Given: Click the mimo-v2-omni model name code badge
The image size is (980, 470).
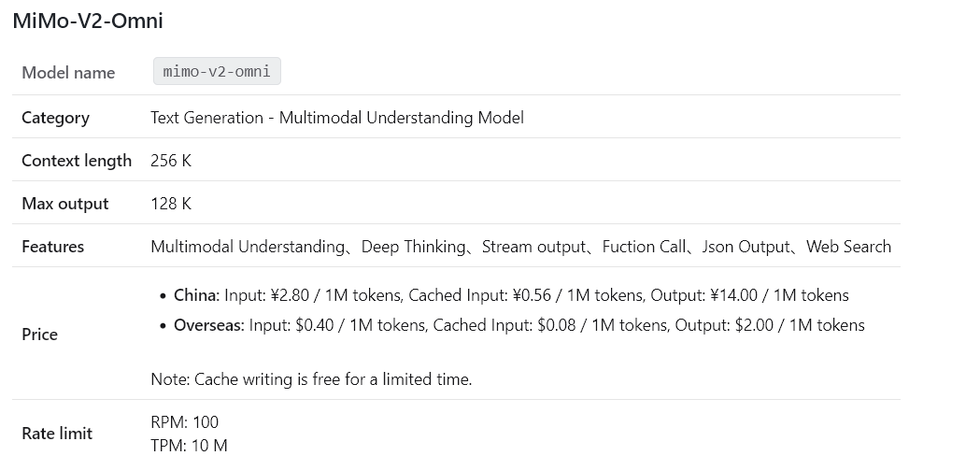Looking at the screenshot, I should click(217, 71).
